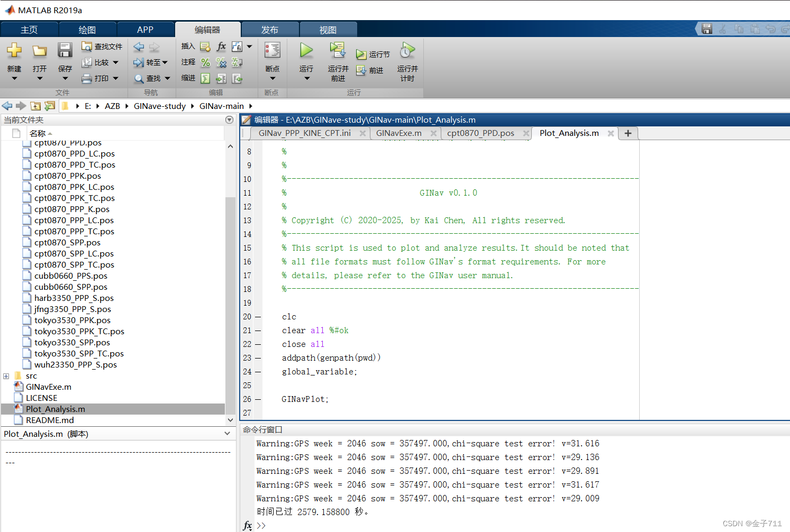This screenshot has height=532, width=790.
Task: Click the fx icon in command window
Action: (248, 525)
